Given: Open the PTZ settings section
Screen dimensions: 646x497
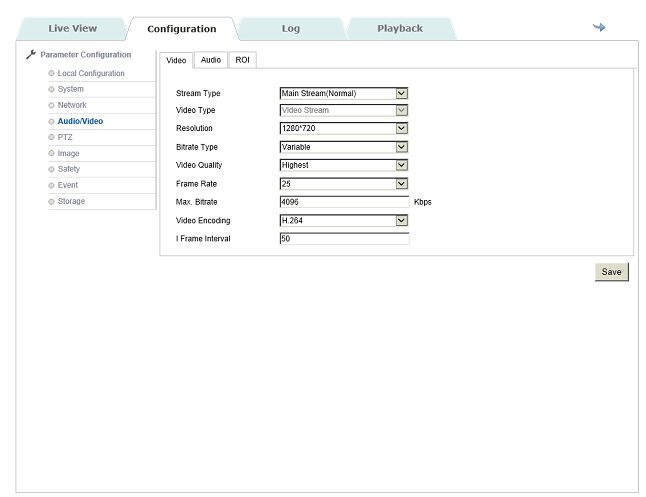Looking at the screenshot, I should 65,137.
